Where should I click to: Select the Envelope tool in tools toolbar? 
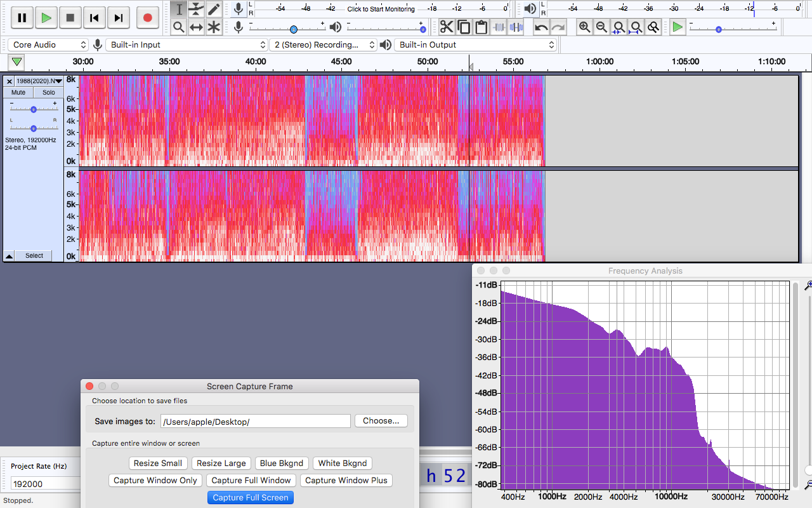click(197, 10)
